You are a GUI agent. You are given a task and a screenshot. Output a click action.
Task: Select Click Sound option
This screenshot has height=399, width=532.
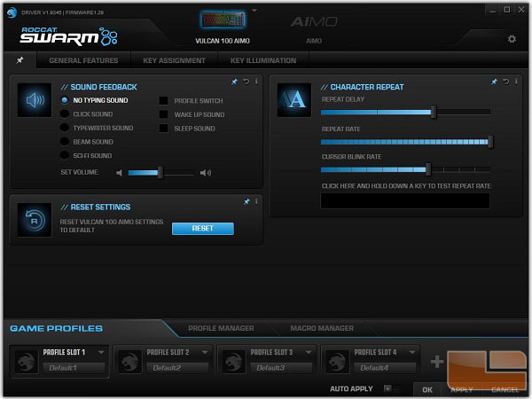(x=65, y=114)
